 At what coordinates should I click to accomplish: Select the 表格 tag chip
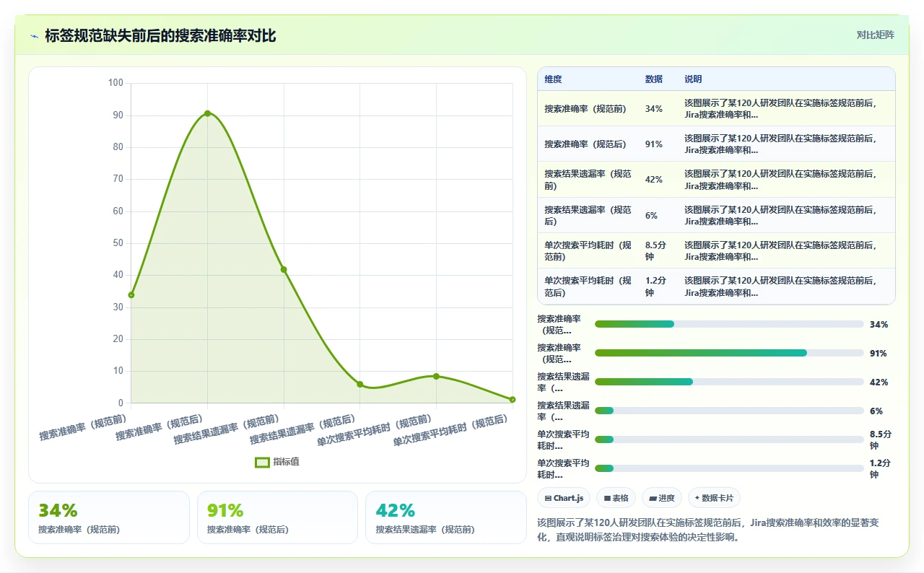point(616,498)
